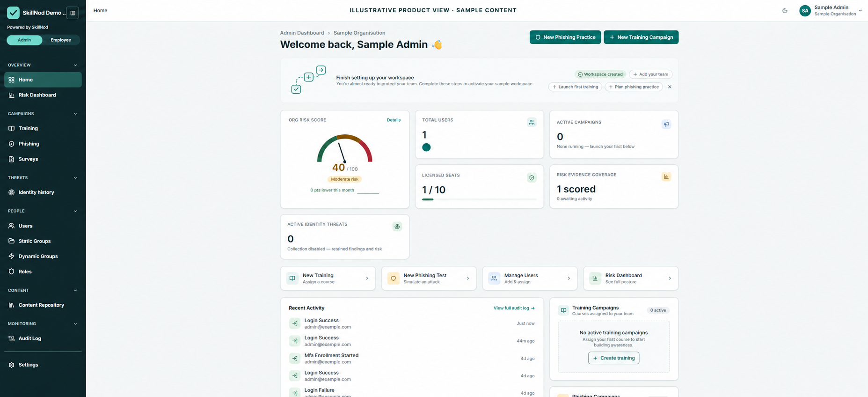Screen dimensions: 868x397
Task: Collapse the Overview sidebar section
Action: coord(75,66)
